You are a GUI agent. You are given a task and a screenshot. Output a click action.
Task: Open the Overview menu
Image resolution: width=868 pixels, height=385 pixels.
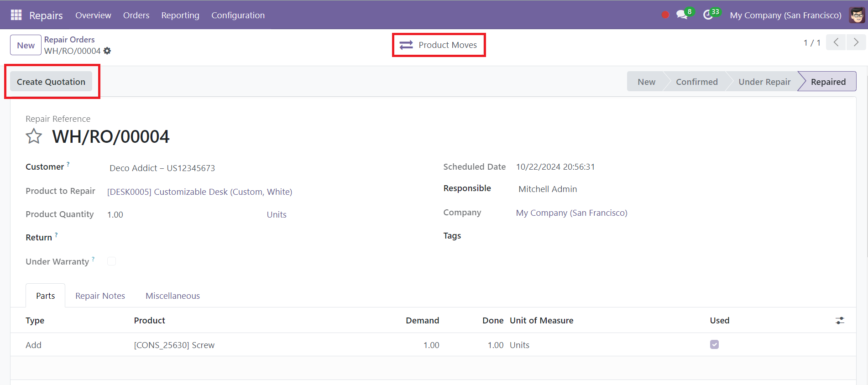tap(93, 15)
